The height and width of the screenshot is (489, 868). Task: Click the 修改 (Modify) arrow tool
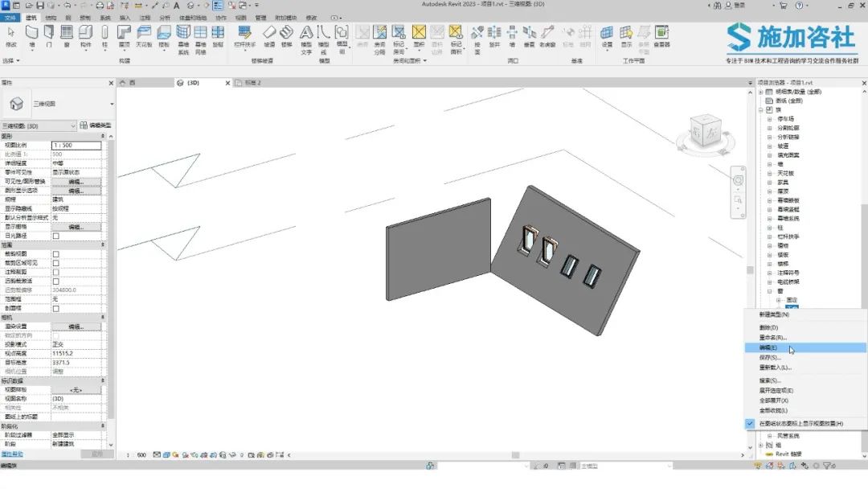pos(11,36)
